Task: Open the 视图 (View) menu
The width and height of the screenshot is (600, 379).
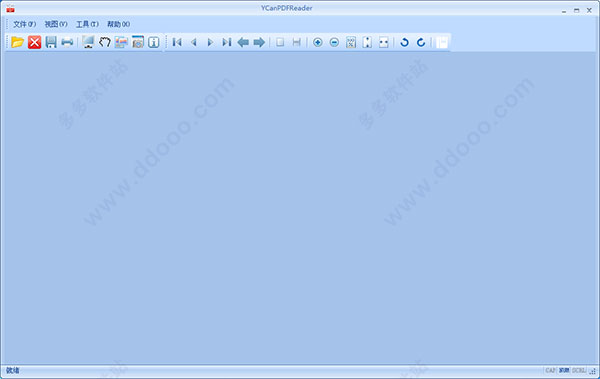Action: [x=56, y=24]
